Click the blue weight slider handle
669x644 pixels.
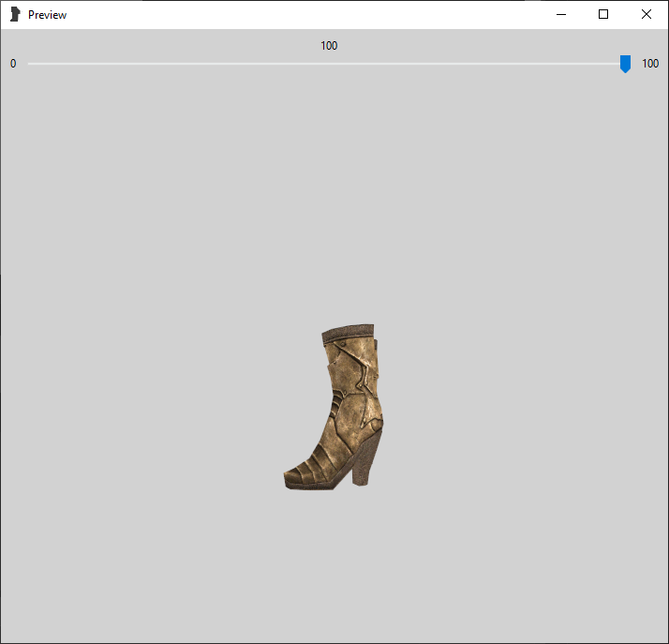coord(625,64)
